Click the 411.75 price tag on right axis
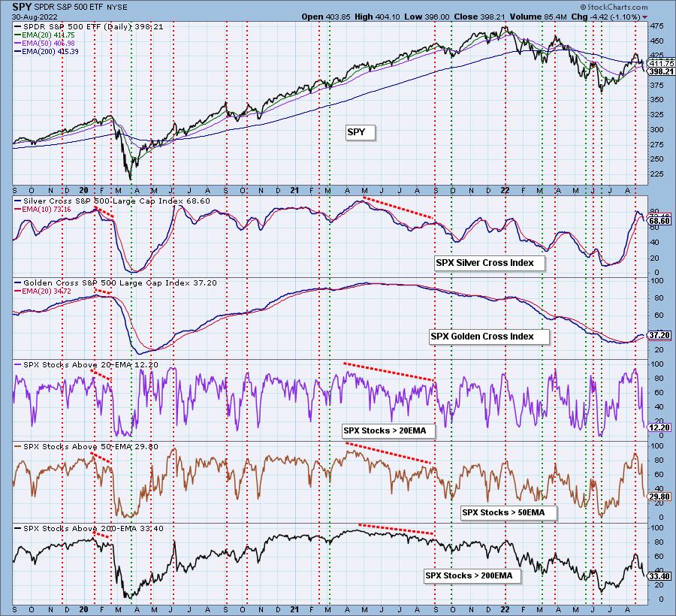This screenshot has height=616, width=676. [x=661, y=63]
